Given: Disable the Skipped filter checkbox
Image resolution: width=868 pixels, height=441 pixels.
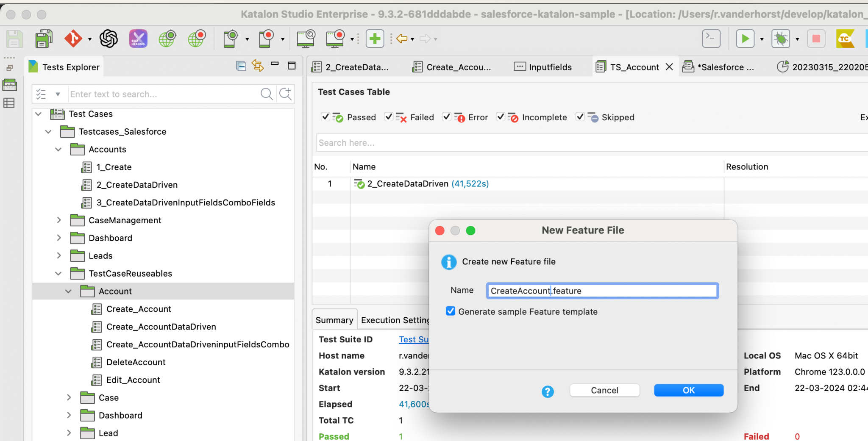Looking at the screenshot, I should click(580, 117).
